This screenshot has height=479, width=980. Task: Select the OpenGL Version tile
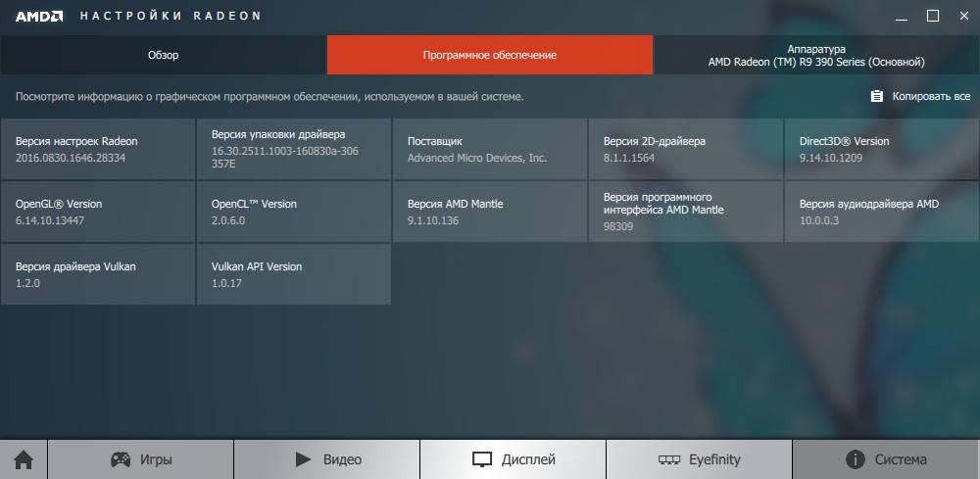[98, 212]
